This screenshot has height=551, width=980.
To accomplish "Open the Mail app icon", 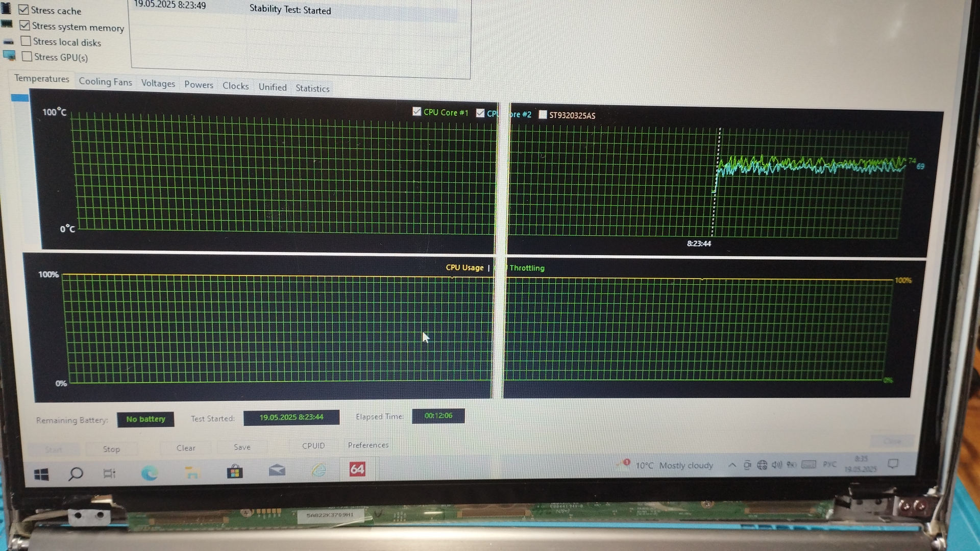I will click(277, 470).
